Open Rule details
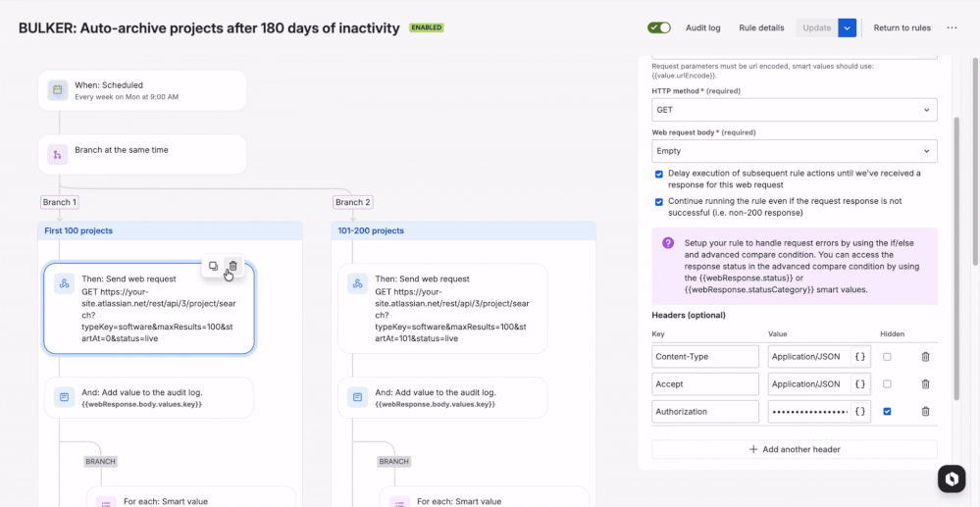This screenshot has width=980, height=507. tap(761, 27)
